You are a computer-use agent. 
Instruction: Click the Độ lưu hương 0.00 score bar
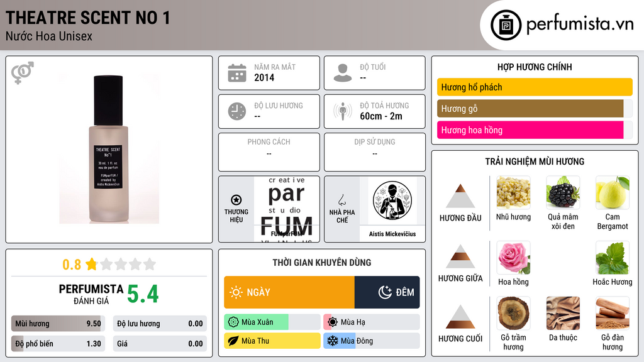pos(160,324)
